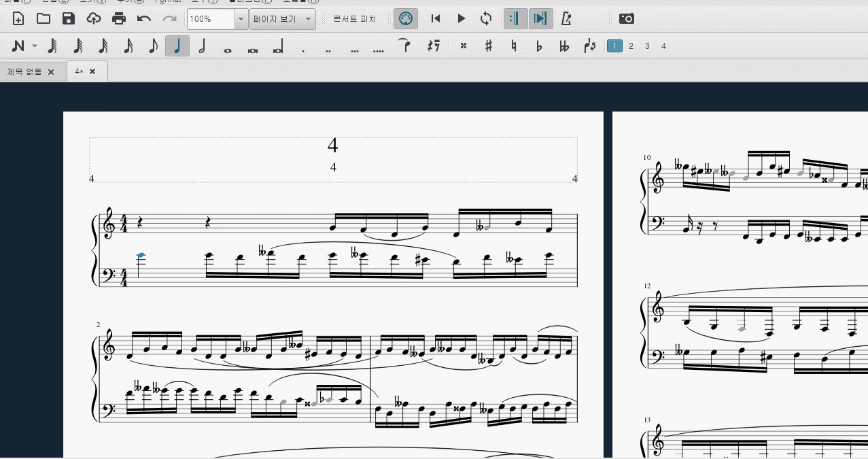Apply flat accidental
Viewport: 868px width, 459px height.
pos(539,46)
